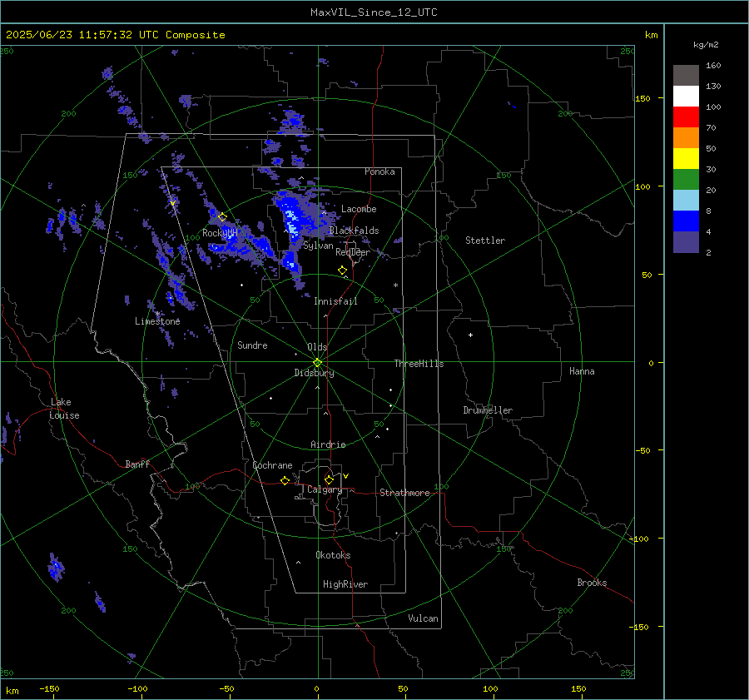The image size is (749, 700).
Task: Click the km unit label at bottom left
Action: 12,691
